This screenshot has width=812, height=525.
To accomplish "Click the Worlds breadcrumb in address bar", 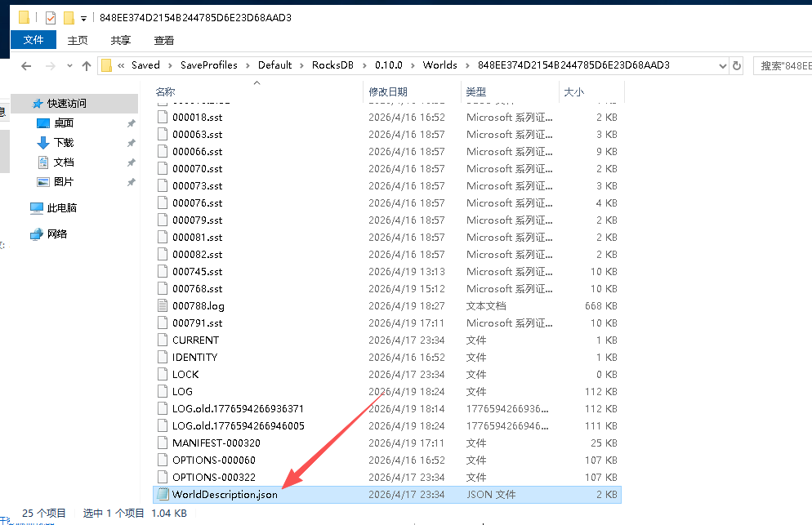I will (439, 65).
